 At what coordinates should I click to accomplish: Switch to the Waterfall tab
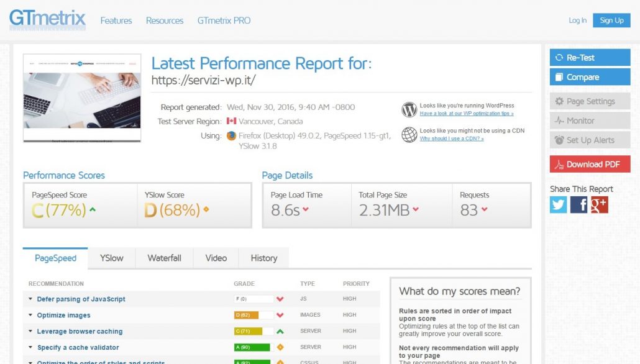click(x=165, y=258)
